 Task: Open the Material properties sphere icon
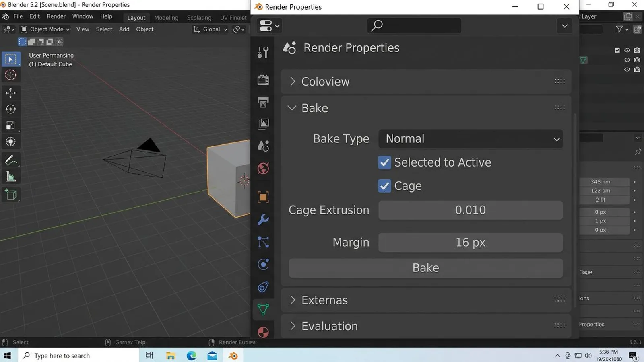click(263, 332)
